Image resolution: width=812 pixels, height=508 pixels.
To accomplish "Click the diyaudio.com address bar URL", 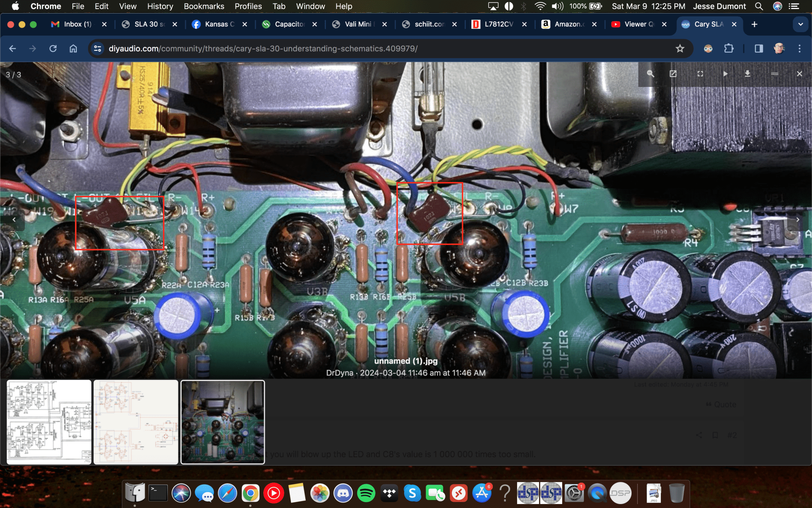I will click(263, 48).
